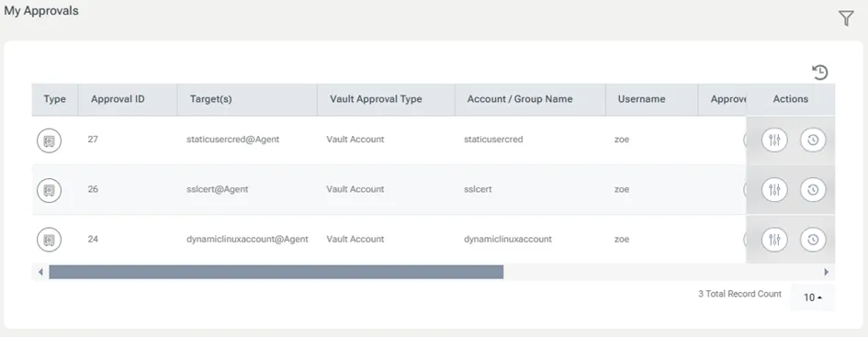Click account name dynamiclinuxaccount
Viewport: 868px width, 337px height.
point(508,239)
